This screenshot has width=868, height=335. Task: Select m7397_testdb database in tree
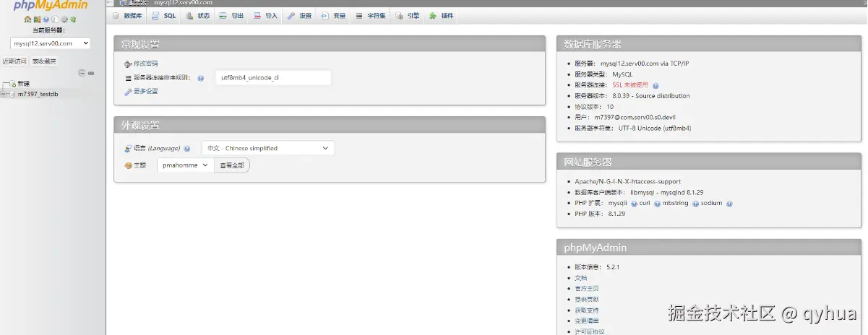(38, 94)
